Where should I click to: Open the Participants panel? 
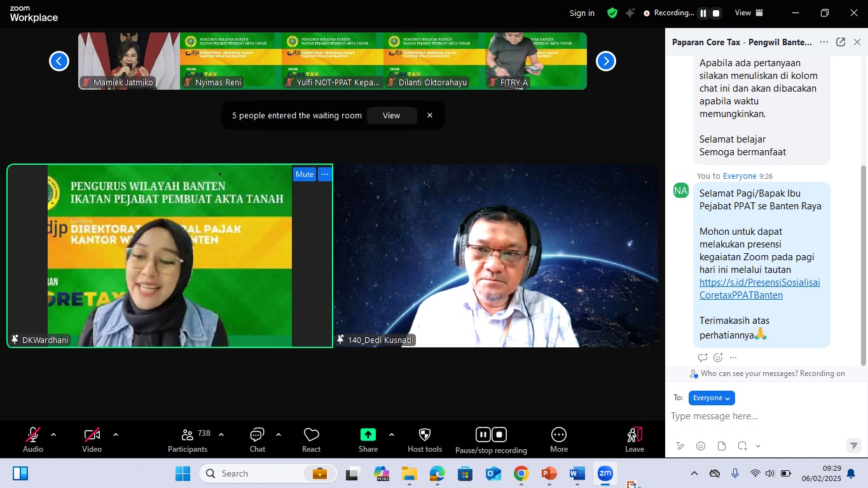tap(188, 435)
